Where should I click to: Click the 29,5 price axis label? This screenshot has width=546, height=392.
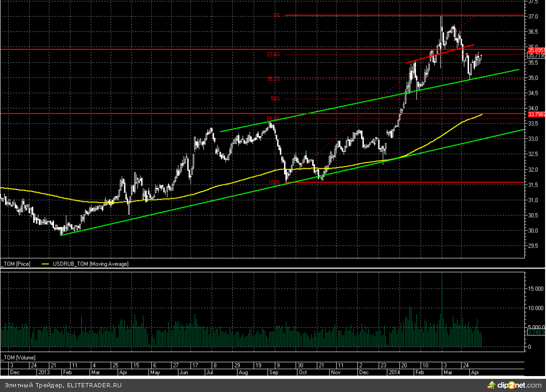click(x=533, y=246)
